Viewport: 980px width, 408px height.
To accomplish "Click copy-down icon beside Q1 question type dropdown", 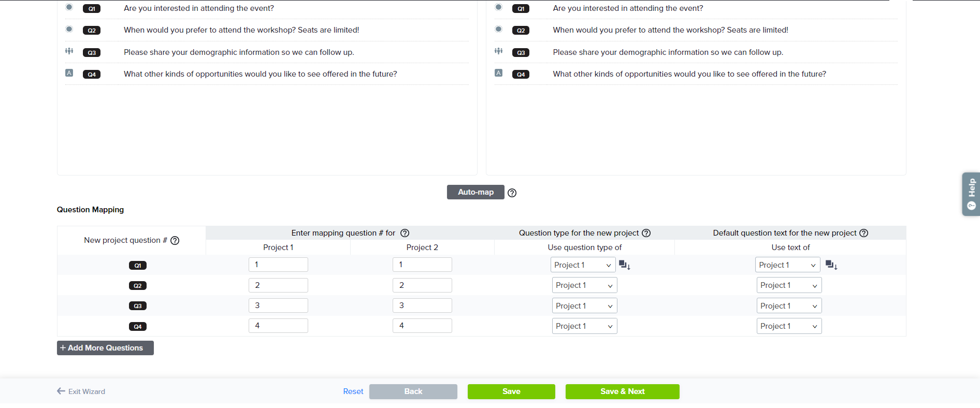I will [x=625, y=265].
